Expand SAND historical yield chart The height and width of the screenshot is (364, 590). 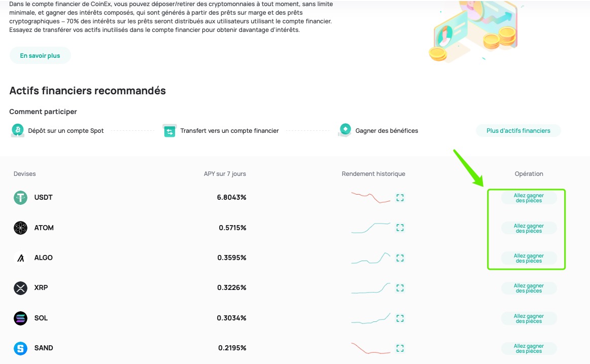tap(400, 348)
